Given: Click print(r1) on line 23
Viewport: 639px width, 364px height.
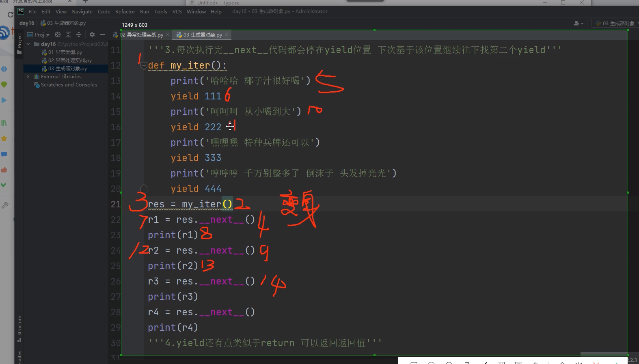Looking at the screenshot, I should pos(173,235).
